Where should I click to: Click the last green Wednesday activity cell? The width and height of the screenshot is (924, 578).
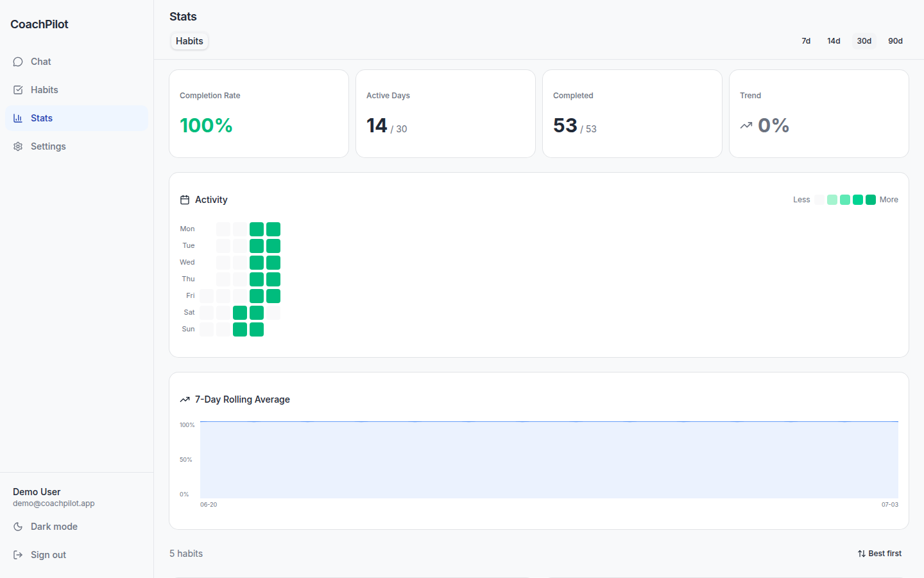coord(273,263)
